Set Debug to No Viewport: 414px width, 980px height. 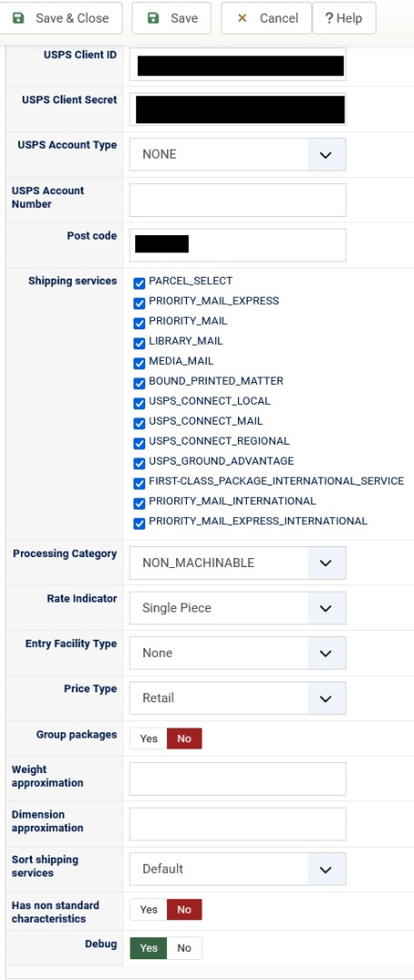[x=184, y=948]
